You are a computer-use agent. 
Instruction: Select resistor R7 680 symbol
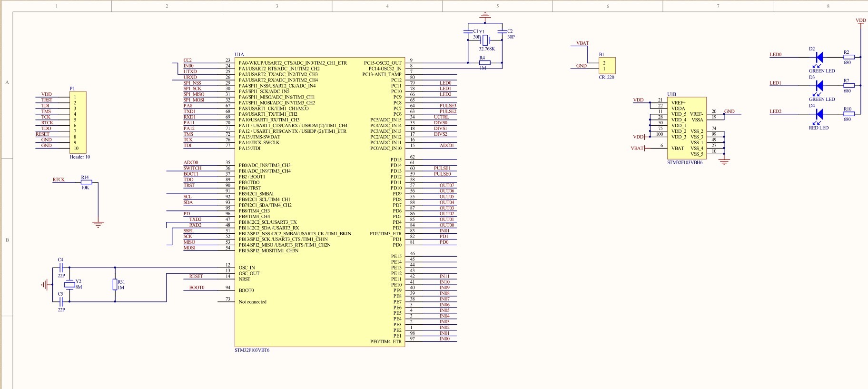pyautogui.click(x=848, y=86)
